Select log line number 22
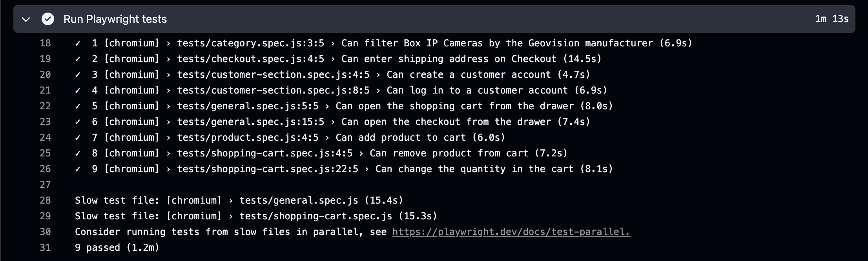This screenshot has height=261, width=868. point(46,106)
